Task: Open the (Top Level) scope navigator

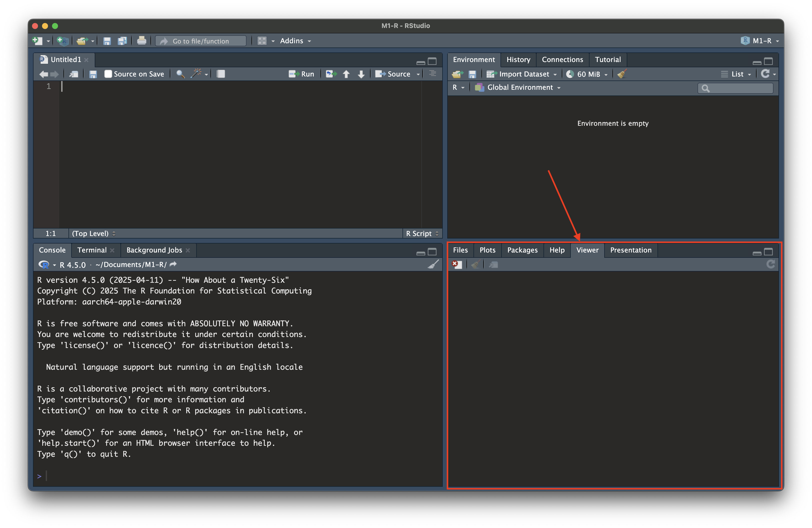Action: 93,233
